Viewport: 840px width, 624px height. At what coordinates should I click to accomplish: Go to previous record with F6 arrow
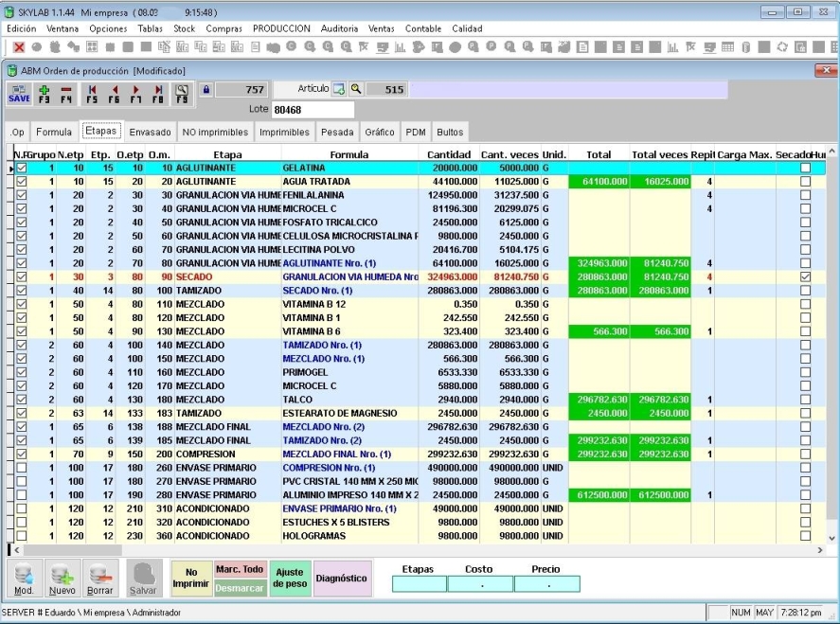point(114,93)
